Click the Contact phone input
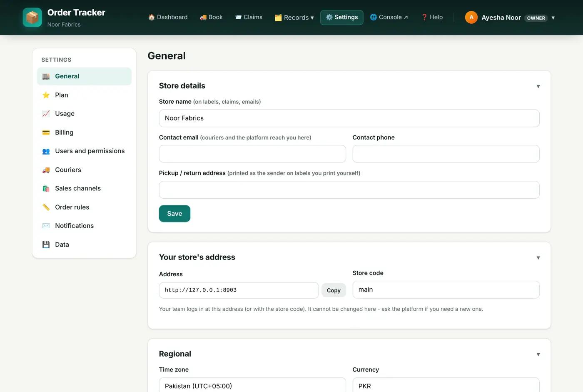 [x=446, y=154]
